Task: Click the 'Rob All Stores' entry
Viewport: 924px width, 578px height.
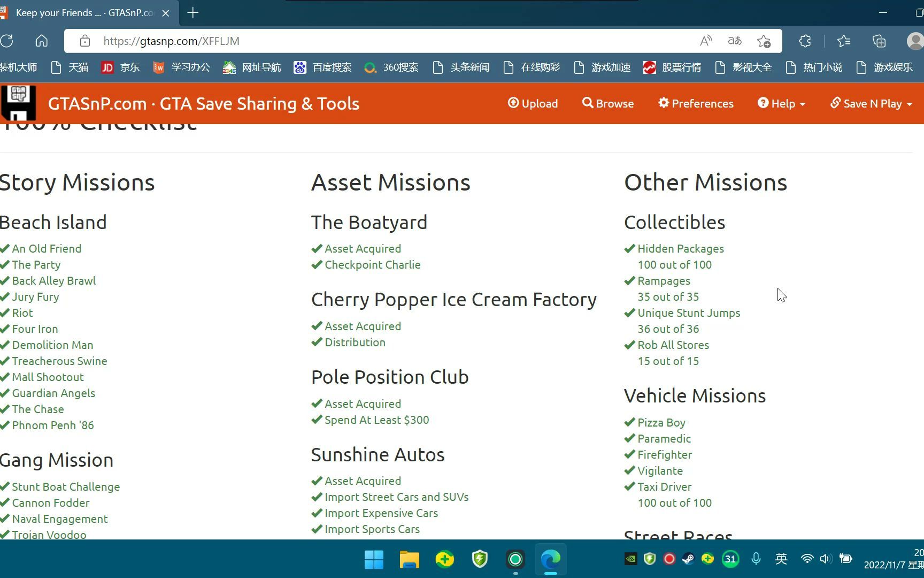Action: coord(673,345)
